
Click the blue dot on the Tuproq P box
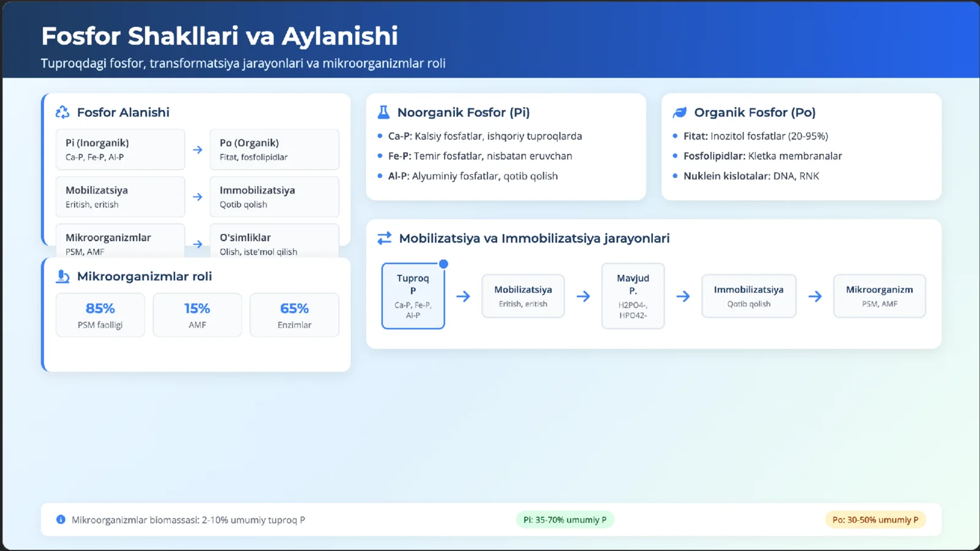pyautogui.click(x=443, y=264)
